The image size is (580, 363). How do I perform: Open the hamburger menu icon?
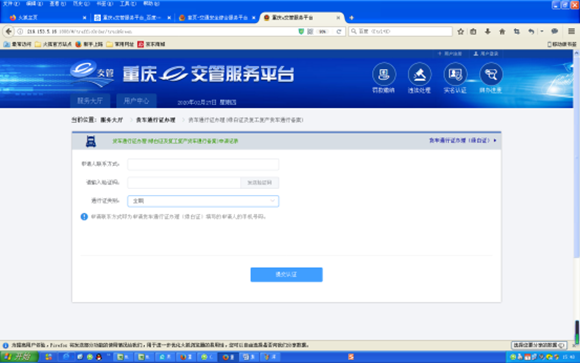coord(571,31)
